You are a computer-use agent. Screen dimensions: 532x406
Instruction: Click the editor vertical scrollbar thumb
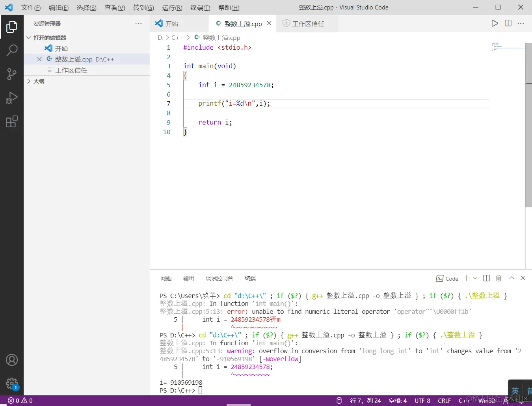(x=528, y=125)
